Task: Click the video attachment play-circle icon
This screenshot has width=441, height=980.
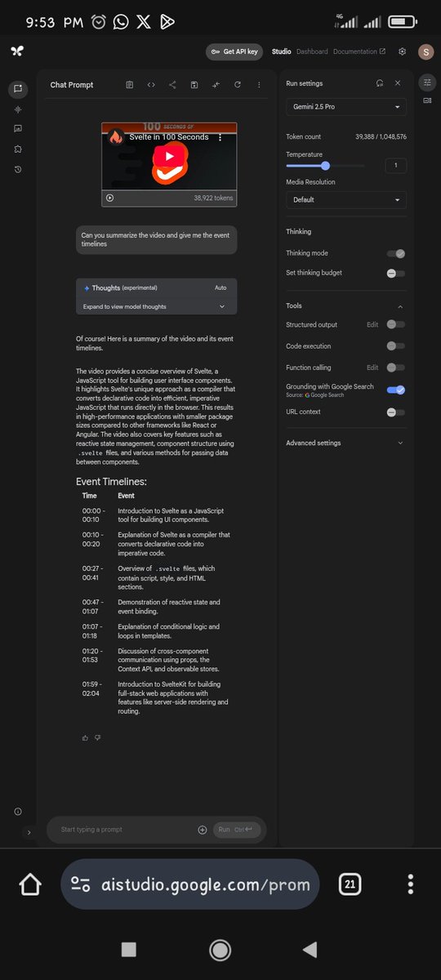Action: (x=110, y=198)
